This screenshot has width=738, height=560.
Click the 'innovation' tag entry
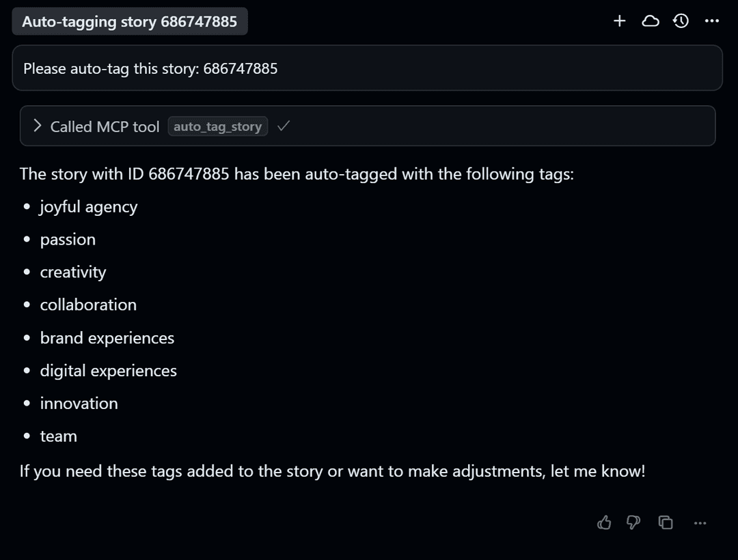tap(79, 403)
